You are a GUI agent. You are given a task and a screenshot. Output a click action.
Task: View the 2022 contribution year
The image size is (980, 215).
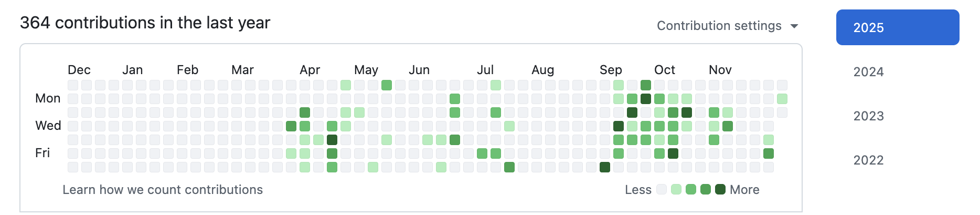coord(868,160)
